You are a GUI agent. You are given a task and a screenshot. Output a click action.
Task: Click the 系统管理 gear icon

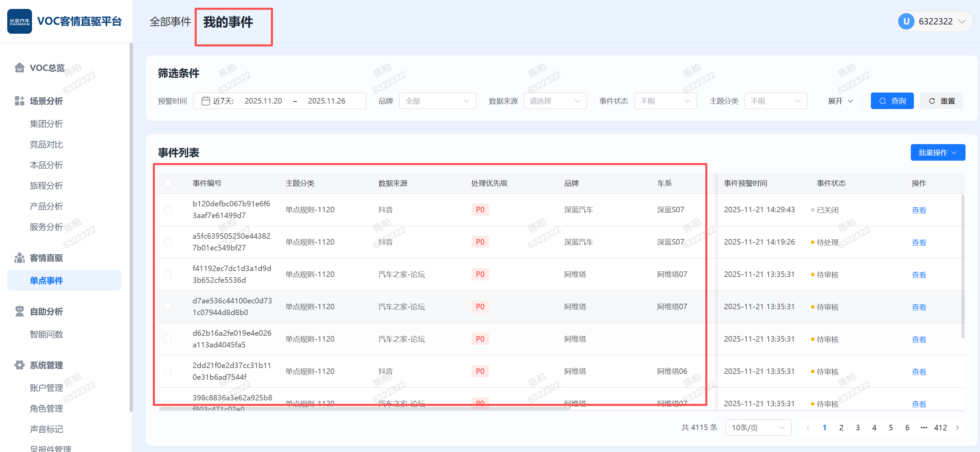19,365
